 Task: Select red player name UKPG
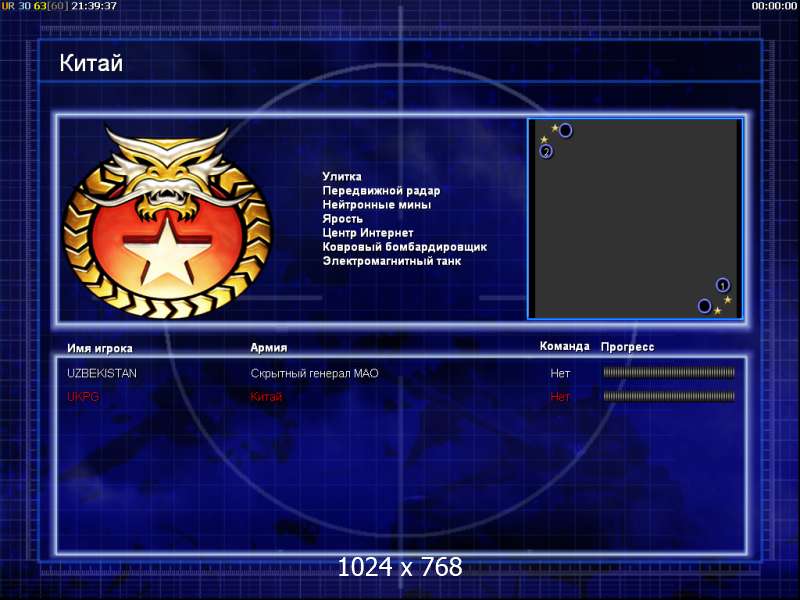tap(83, 396)
